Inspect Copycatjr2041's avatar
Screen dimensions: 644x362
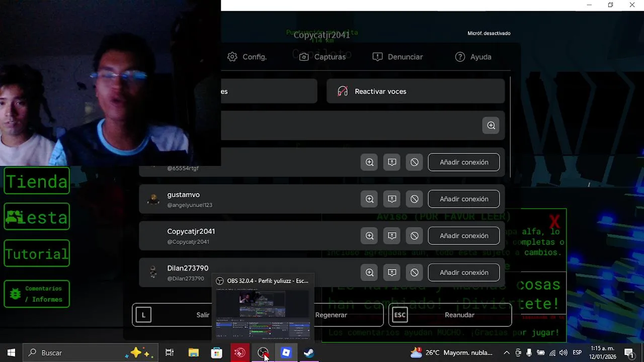point(369,236)
